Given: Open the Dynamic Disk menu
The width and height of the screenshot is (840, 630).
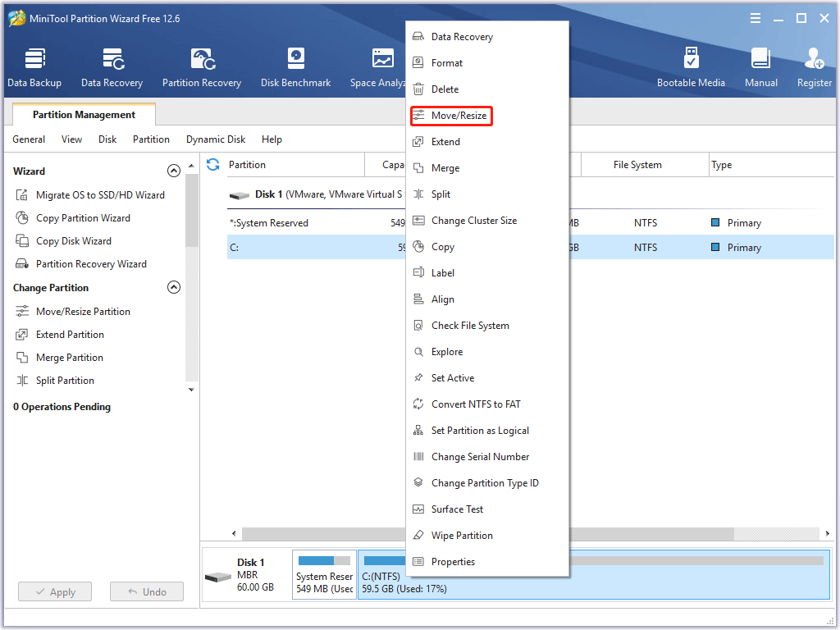Looking at the screenshot, I should coord(216,139).
